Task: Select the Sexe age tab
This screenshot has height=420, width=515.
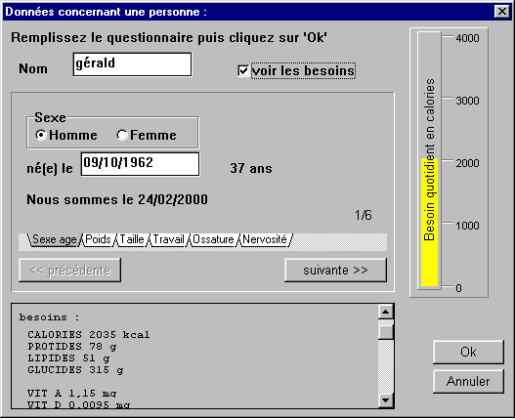Action: [x=54, y=239]
